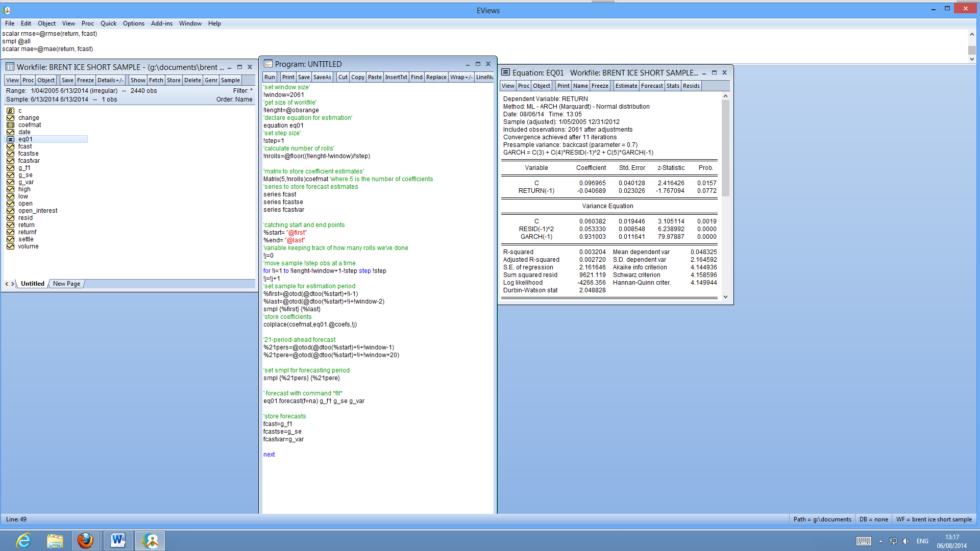Run the untitled program script

(x=269, y=77)
